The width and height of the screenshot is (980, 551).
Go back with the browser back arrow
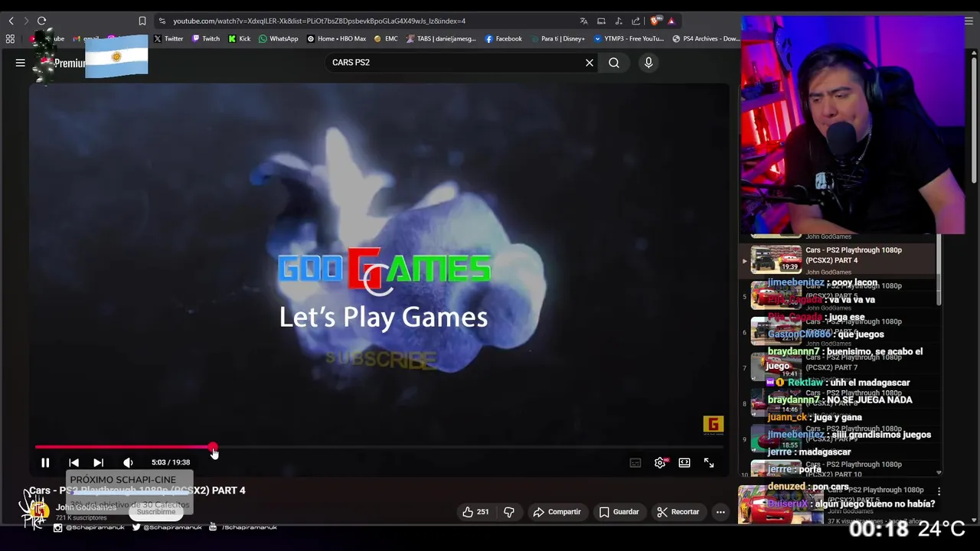pos(11,21)
